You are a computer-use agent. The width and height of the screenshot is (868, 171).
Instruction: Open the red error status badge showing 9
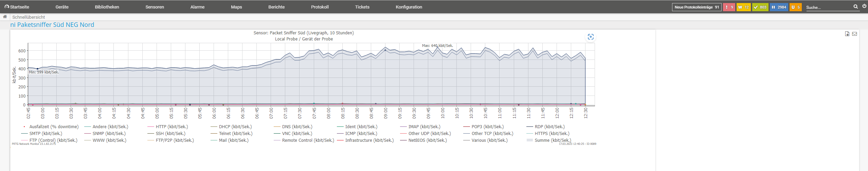(728, 7)
